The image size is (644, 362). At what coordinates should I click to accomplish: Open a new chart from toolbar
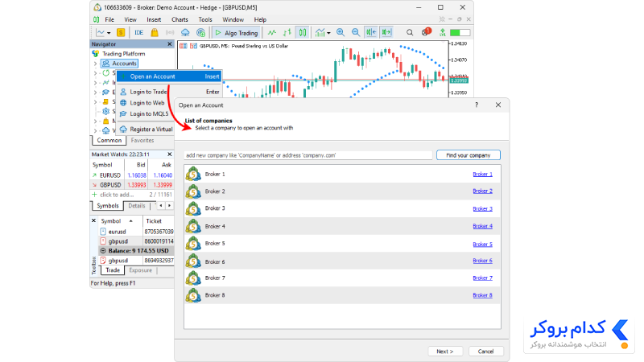pyautogui.click(x=101, y=32)
